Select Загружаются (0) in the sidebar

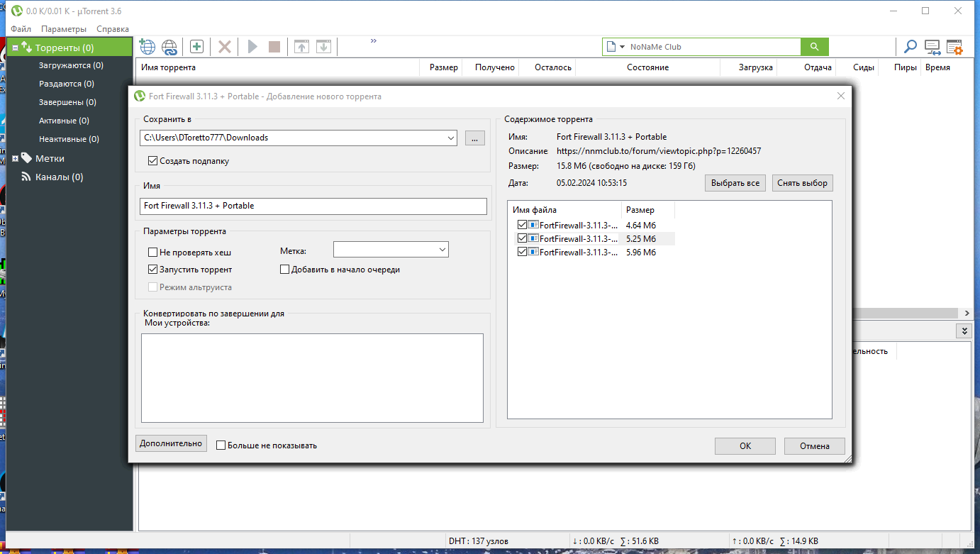71,65
